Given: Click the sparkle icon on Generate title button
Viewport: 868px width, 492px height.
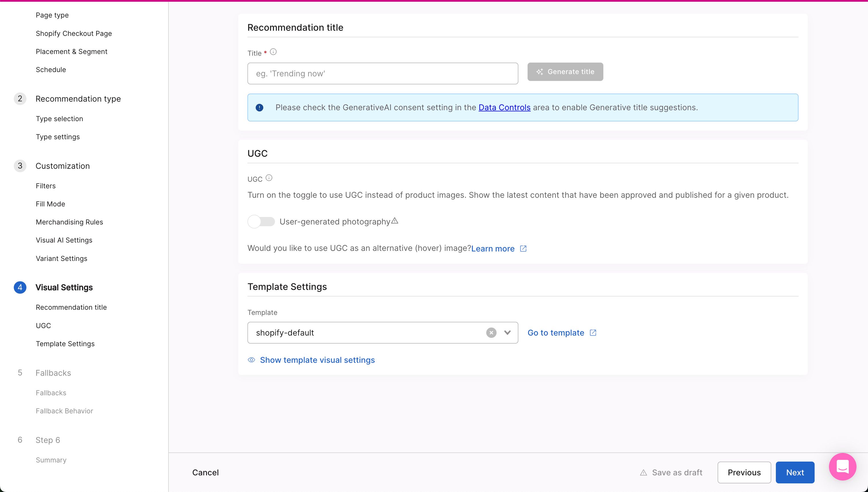Looking at the screenshot, I should coord(539,72).
